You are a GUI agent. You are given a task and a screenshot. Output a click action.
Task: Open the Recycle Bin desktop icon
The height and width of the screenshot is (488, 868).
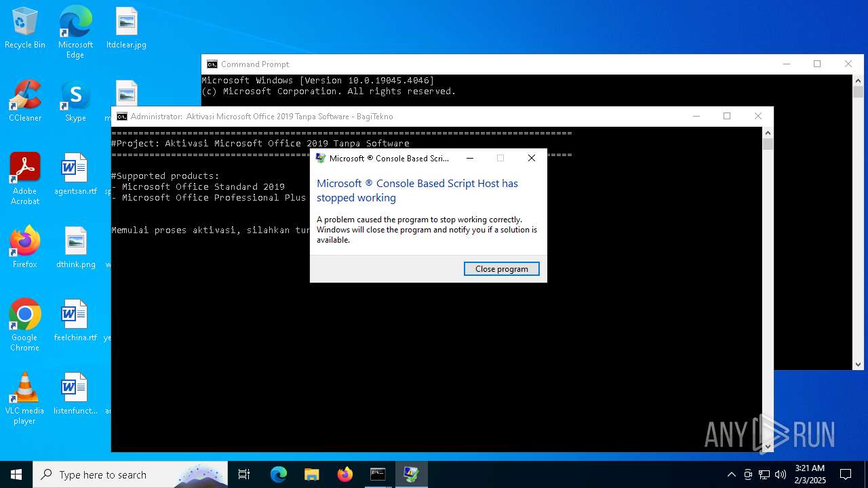click(25, 28)
